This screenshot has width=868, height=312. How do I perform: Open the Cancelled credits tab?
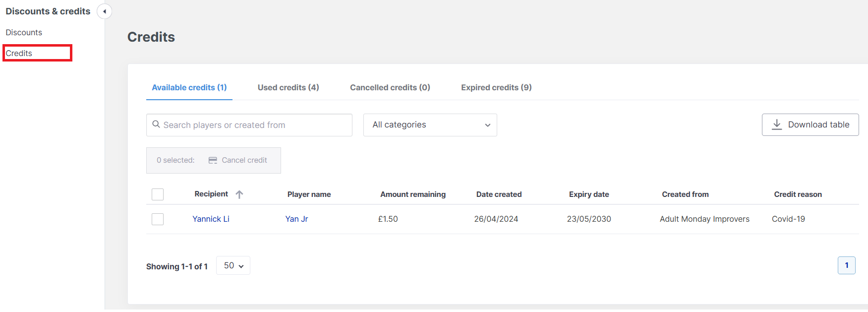390,87
